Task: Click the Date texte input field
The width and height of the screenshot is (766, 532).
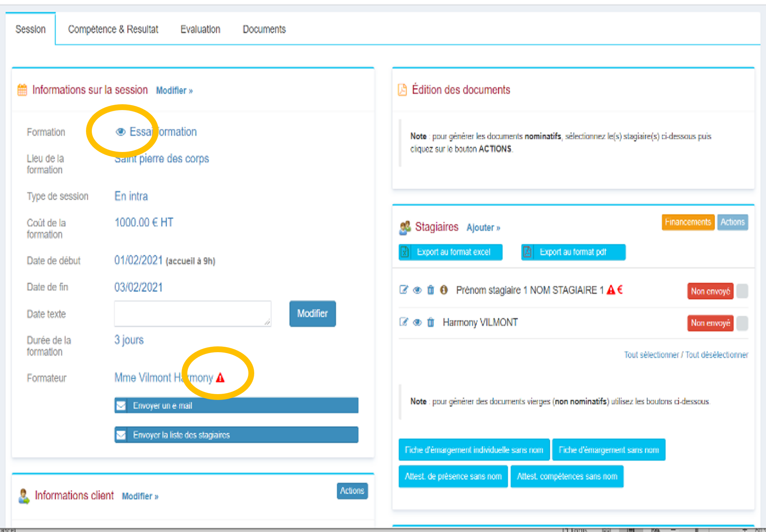Action: pos(192,314)
